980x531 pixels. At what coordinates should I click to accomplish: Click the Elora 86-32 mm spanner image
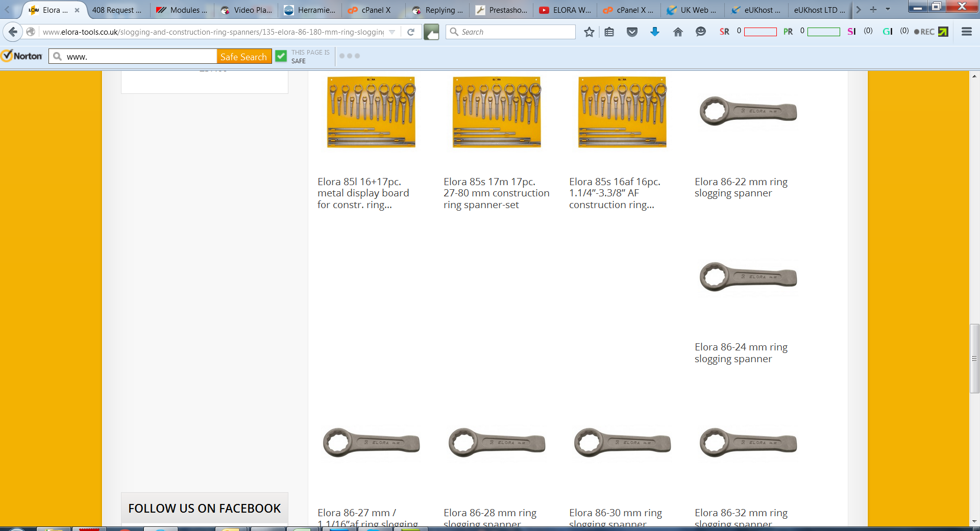(x=748, y=443)
